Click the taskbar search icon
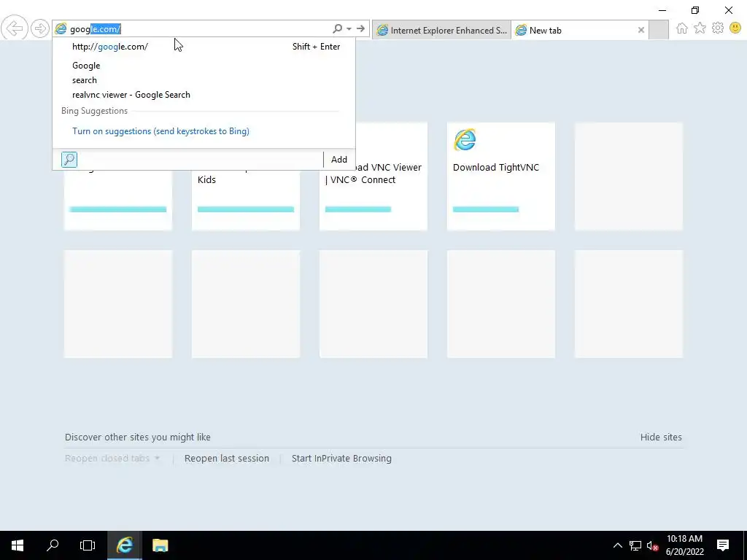Screen dimensions: 747x560 (53, 545)
